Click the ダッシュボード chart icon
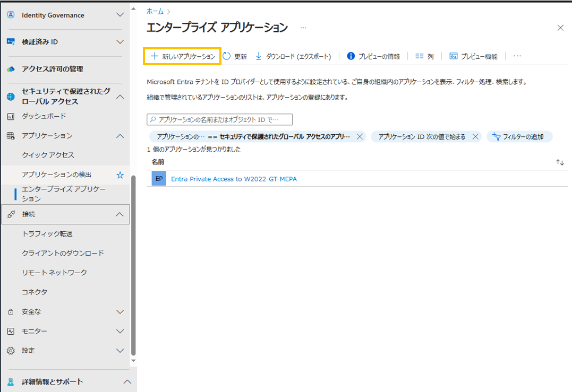The image size is (572, 392). click(11, 117)
